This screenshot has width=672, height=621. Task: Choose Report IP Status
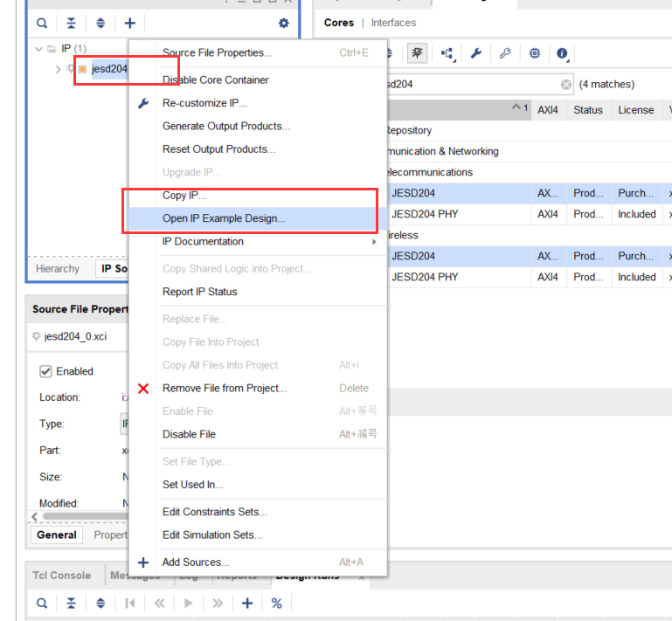[258, 292]
